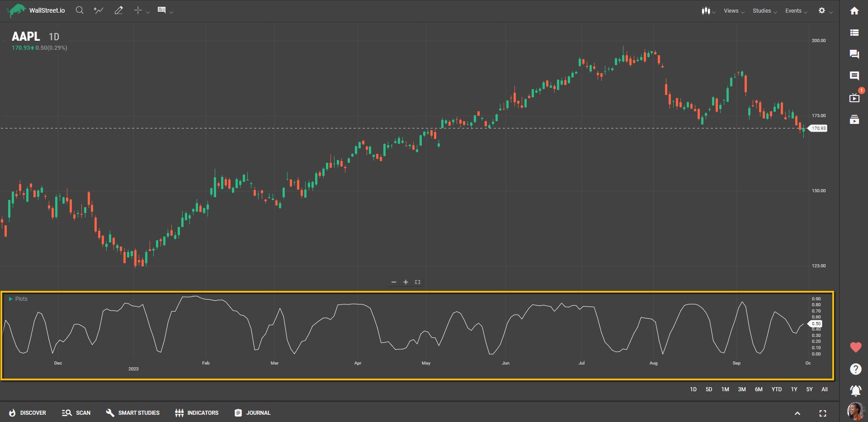Expand the Plots disclosure triangle

click(x=11, y=299)
